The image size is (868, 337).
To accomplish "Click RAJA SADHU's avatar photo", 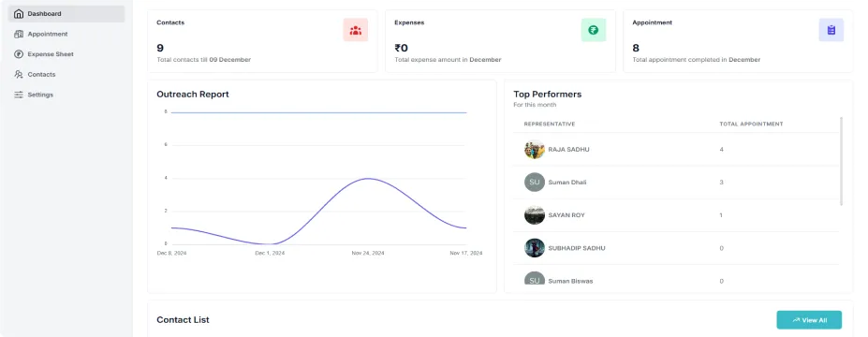I will [x=535, y=150].
